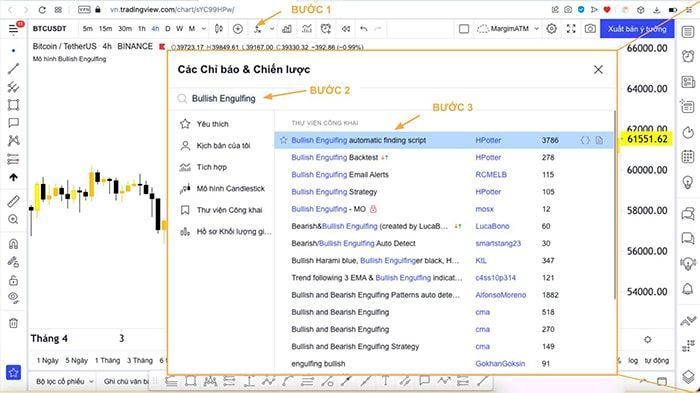
Task: Open calendar grid icon in right sidebar
Action: 688,157
